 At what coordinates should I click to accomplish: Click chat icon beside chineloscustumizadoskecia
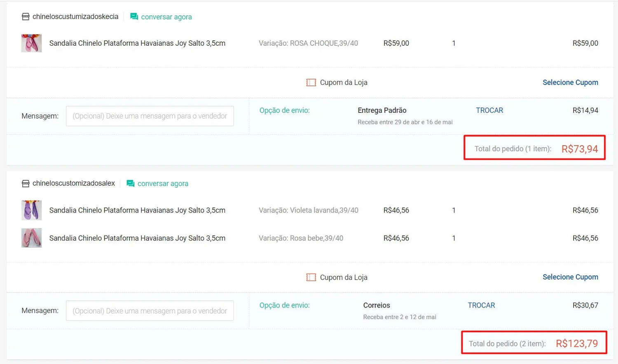134,16
